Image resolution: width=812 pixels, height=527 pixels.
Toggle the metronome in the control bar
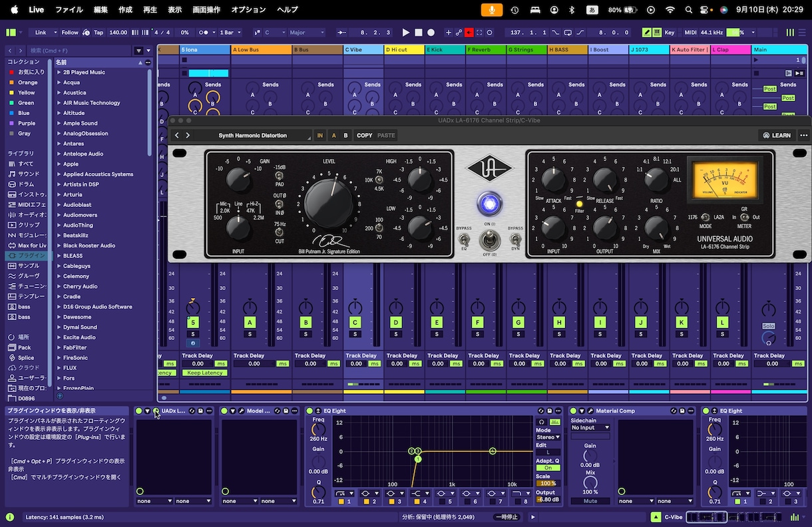pyautogui.click(x=204, y=32)
